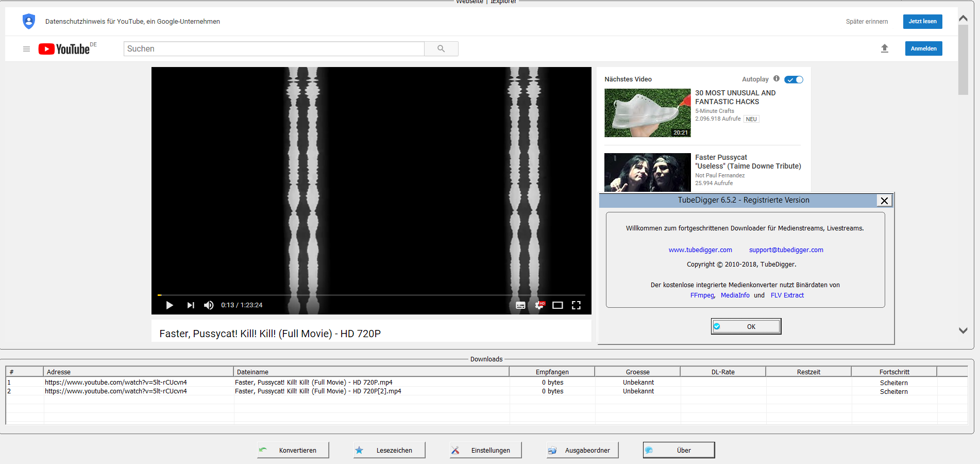This screenshot has width=980, height=464.
Task: Open the 30 Most Unusual Hacks thumbnail
Action: tap(648, 113)
